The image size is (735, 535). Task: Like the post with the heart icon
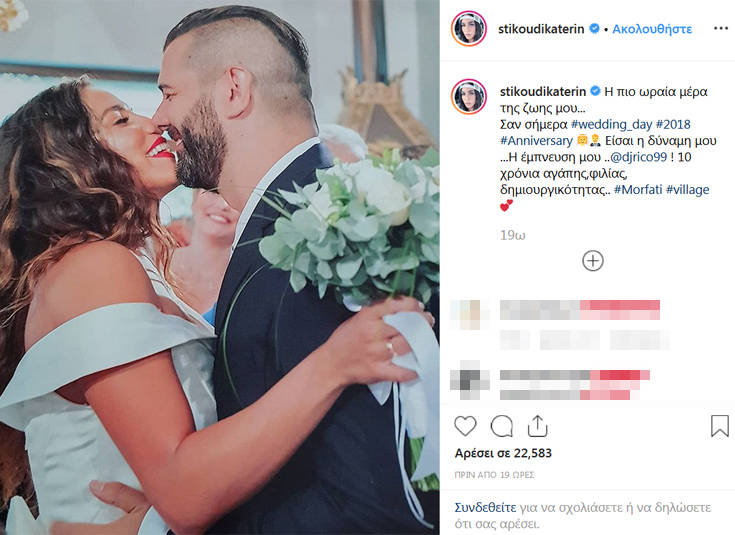tap(465, 426)
